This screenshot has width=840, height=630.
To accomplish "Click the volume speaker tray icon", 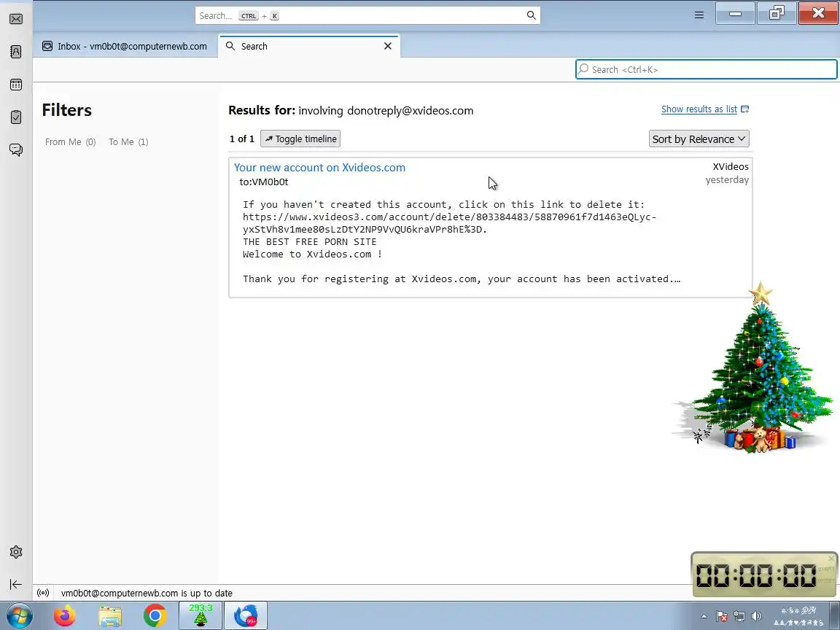I will (x=756, y=617).
